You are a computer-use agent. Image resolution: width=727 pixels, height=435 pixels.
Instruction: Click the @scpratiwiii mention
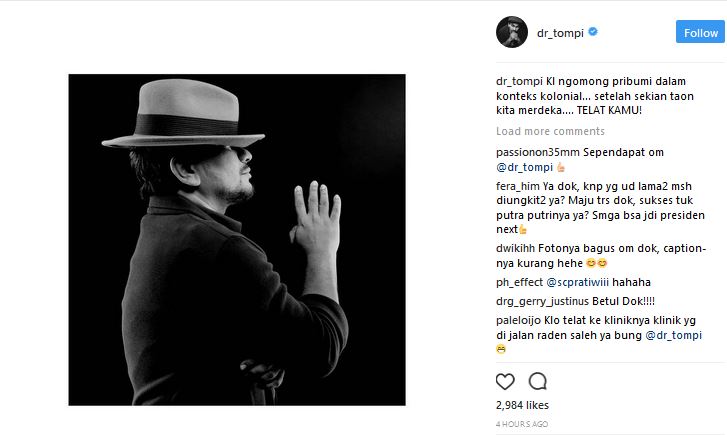click(577, 282)
